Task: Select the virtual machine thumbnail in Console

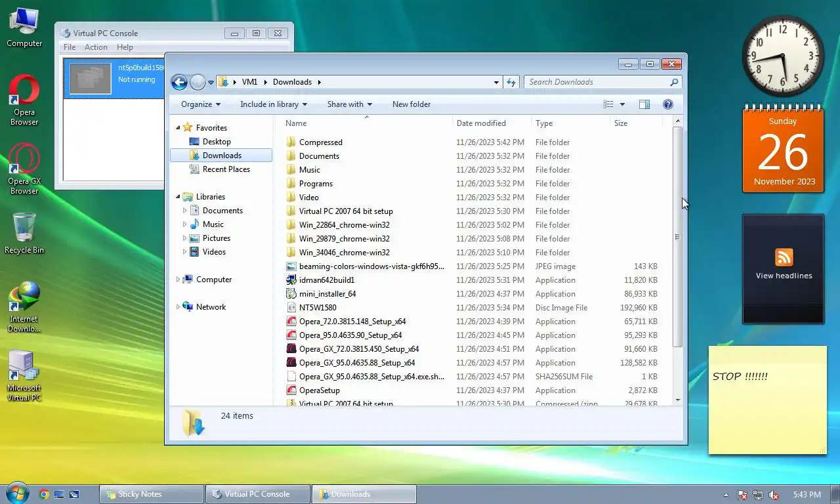Action: coord(91,79)
